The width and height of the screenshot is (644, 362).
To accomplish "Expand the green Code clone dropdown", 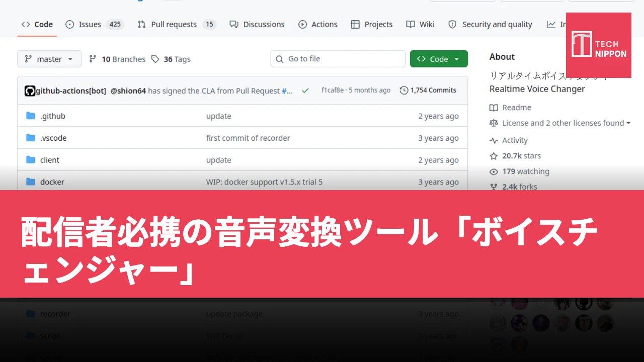I will [439, 59].
